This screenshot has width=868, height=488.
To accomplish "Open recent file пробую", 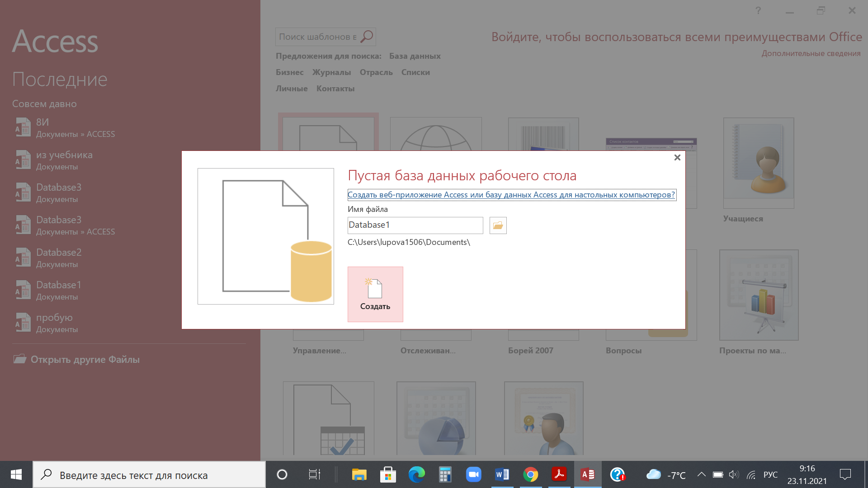I will click(129, 323).
